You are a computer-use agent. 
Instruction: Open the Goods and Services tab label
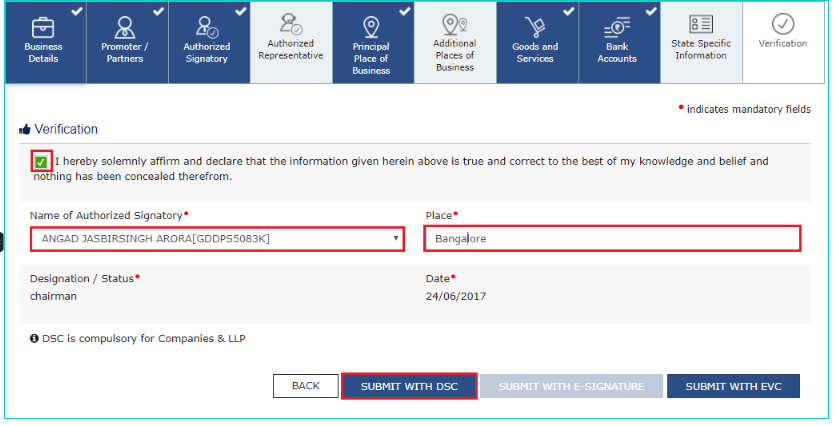(535, 52)
